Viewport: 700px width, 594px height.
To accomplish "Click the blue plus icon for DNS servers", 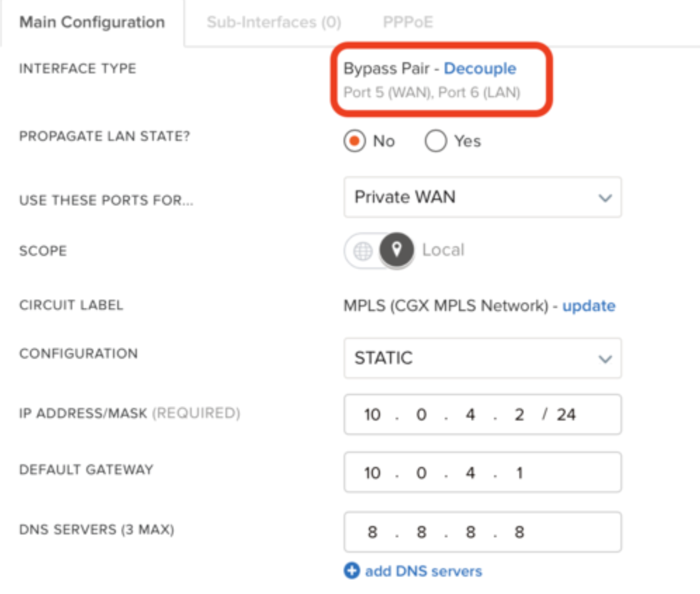I will click(x=352, y=571).
